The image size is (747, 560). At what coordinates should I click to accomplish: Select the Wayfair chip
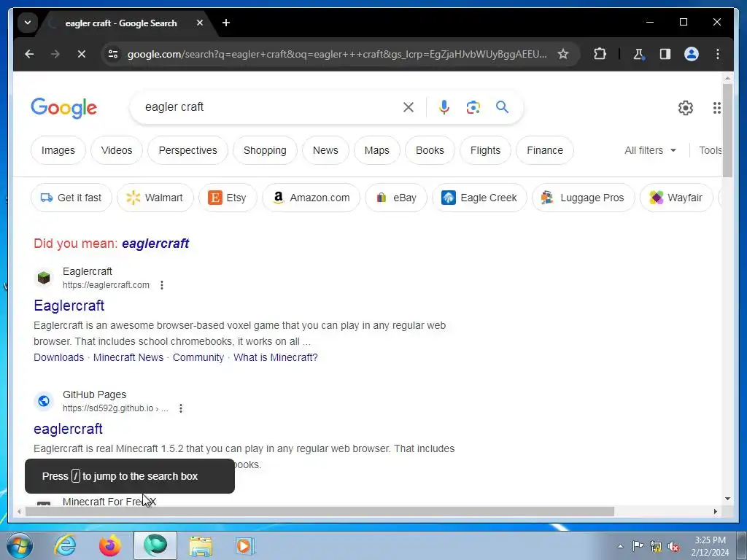(676, 198)
